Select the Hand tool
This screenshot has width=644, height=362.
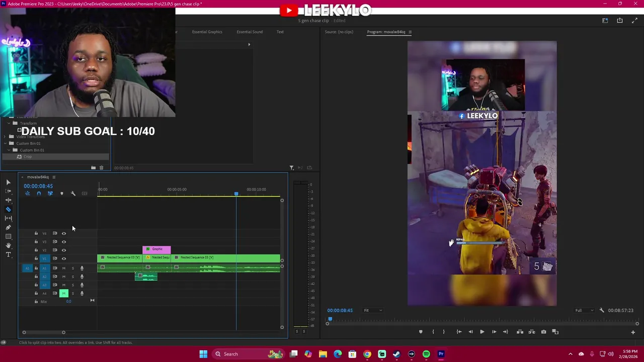point(8,245)
